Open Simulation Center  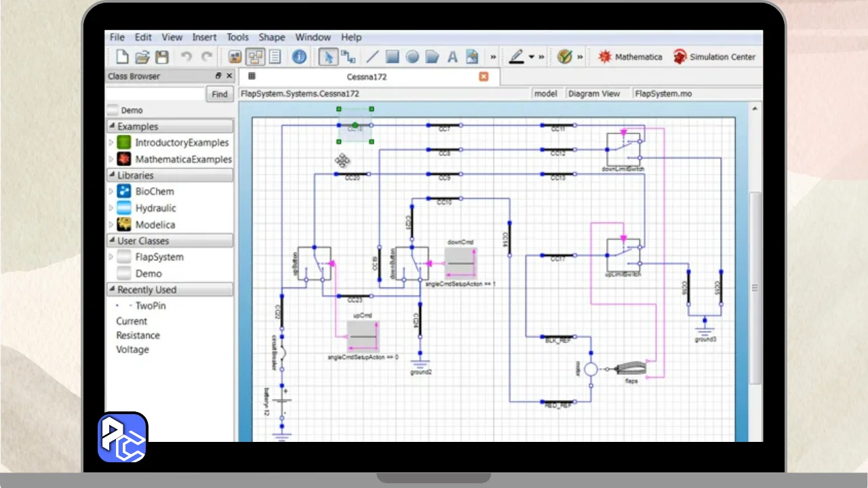coord(714,57)
